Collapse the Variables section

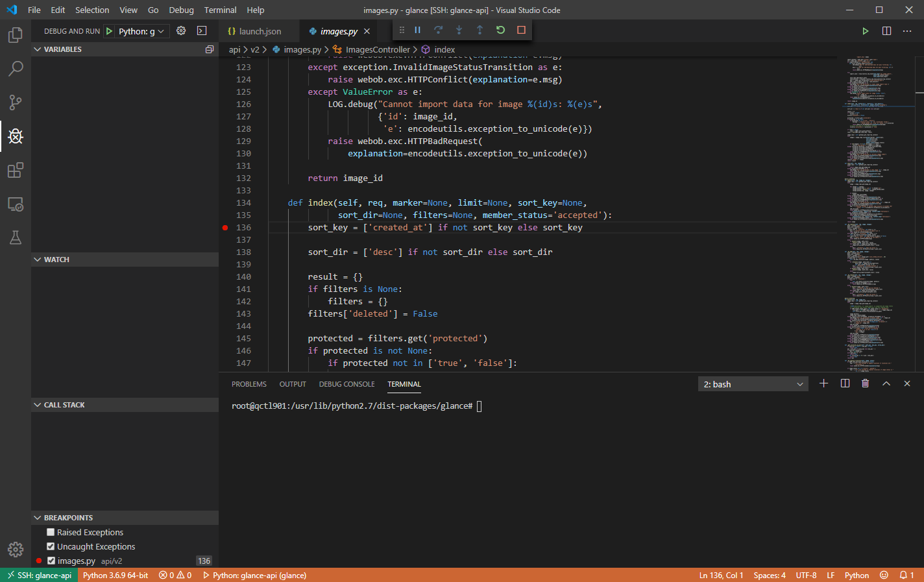pyautogui.click(x=125, y=49)
